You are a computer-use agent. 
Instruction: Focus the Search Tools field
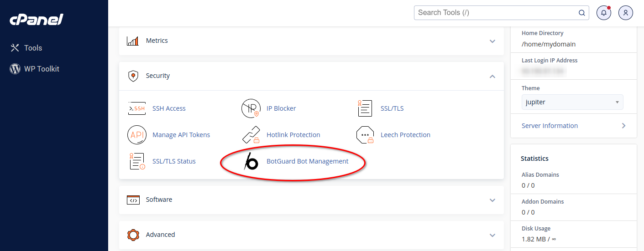click(x=501, y=13)
